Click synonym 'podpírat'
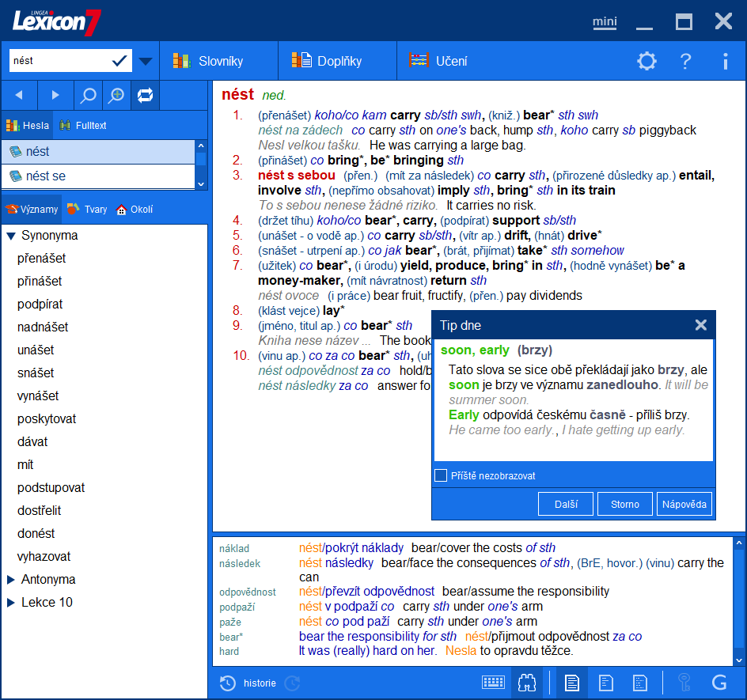Image resolution: width=747 pixels, height=700 pixels. tap(40, 304)
